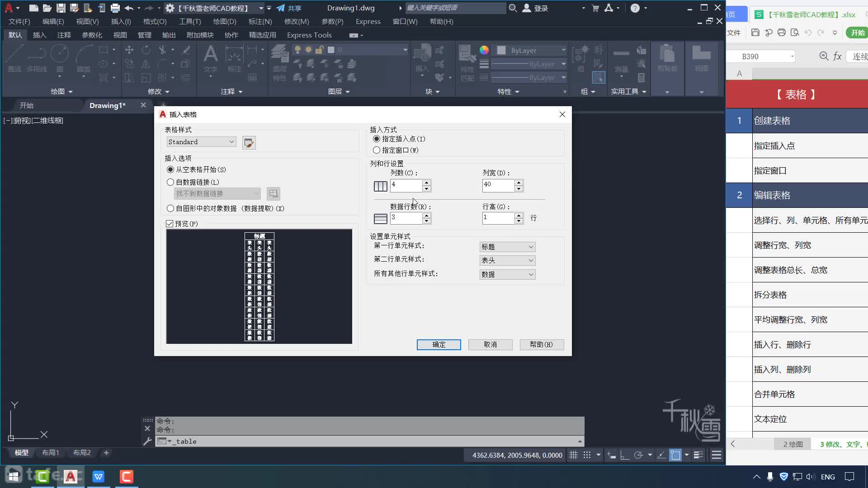Open the ByLayer color dropdown
This screenshot has height=488, width=868.
[531, 50]
